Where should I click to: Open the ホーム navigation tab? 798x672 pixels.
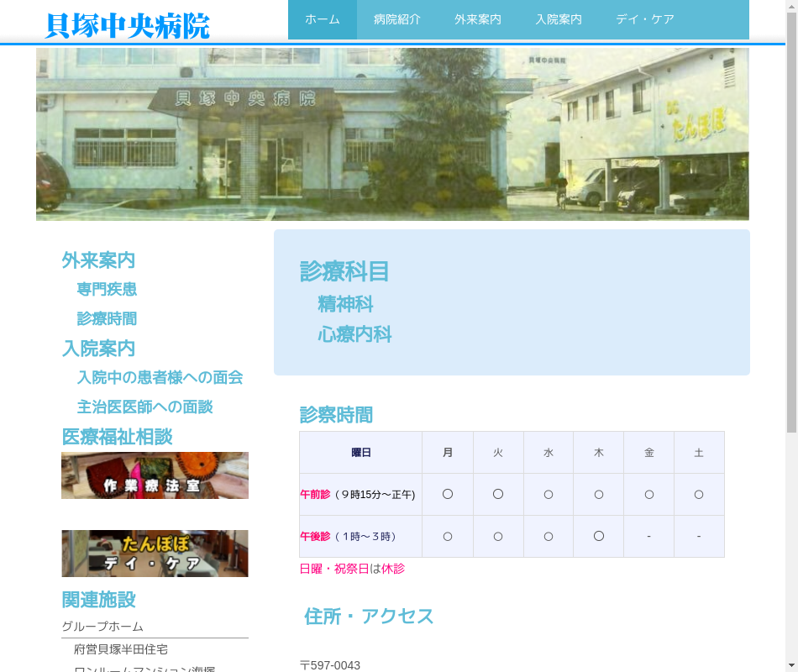coord(323,19)
